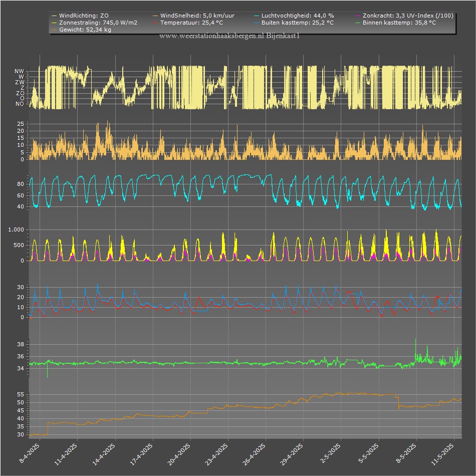The height and width of the screenshot is (476, 476).
Task: Click the red Temperatuur legend color marker
Action: point(155,23)
